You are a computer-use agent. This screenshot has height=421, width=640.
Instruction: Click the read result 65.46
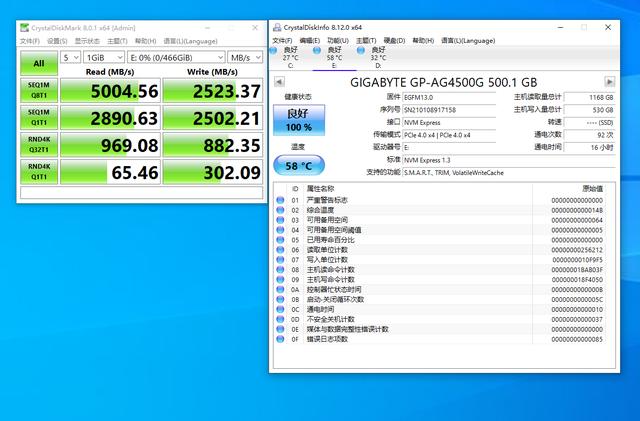click(x=110, y=172)
